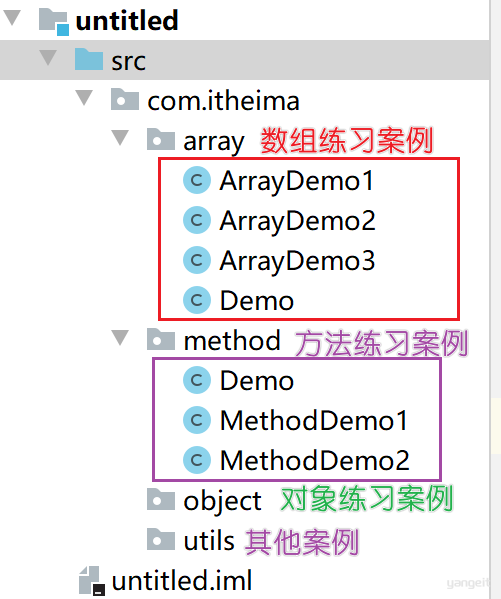
Task: Click the untitled.iml file icon
Action: [92, 581]
